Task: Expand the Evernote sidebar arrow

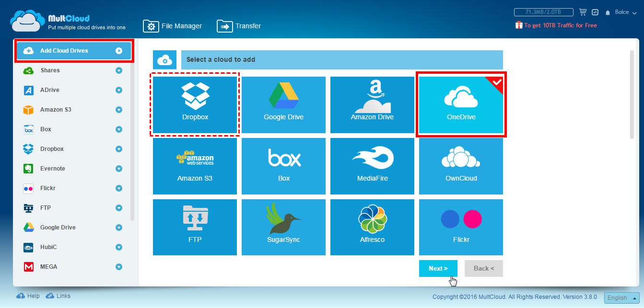Action: point(119,169)
